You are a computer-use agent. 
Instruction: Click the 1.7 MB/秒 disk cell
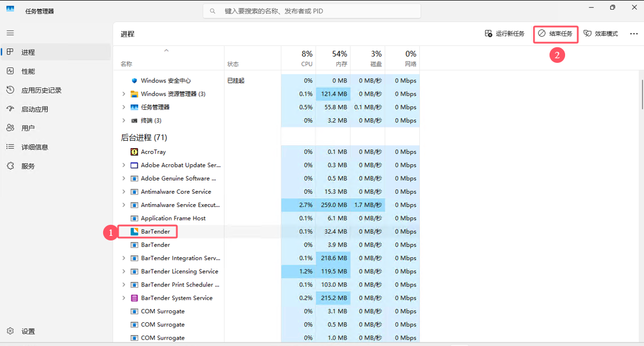[368, 205]
